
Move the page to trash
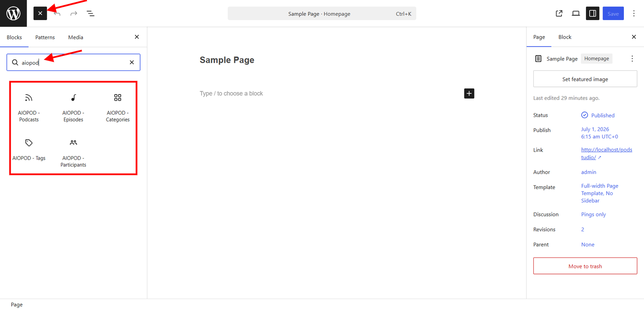[585, 266]
